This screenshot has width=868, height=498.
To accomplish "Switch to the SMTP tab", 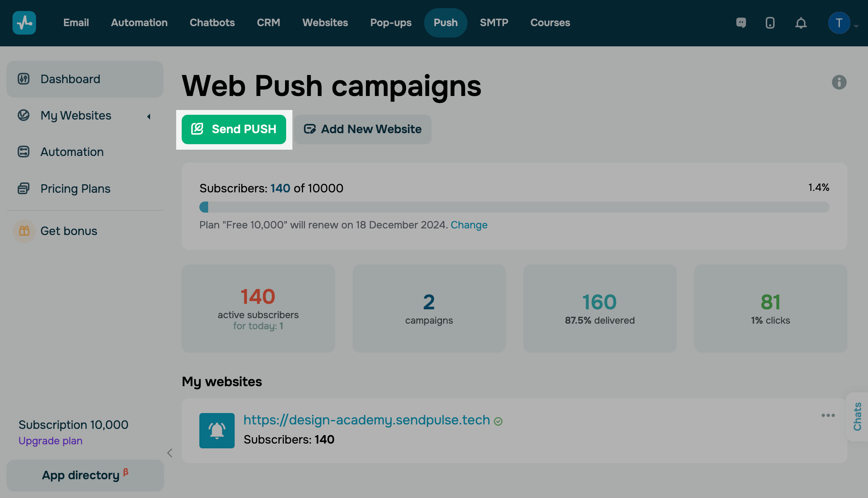I will (x=494, y=23).
